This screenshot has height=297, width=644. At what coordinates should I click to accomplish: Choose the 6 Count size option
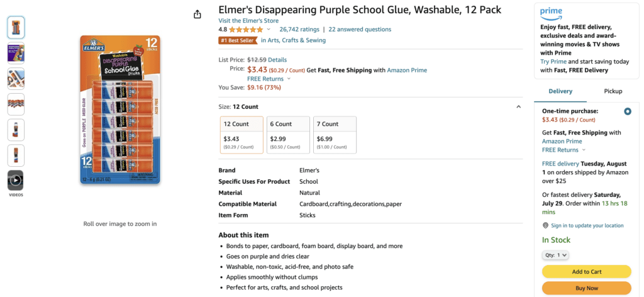(x=288, y=135)
